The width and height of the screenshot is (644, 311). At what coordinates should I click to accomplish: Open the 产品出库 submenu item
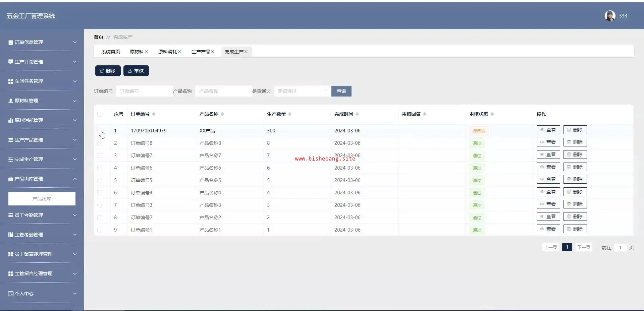click(x=42, y=199)
